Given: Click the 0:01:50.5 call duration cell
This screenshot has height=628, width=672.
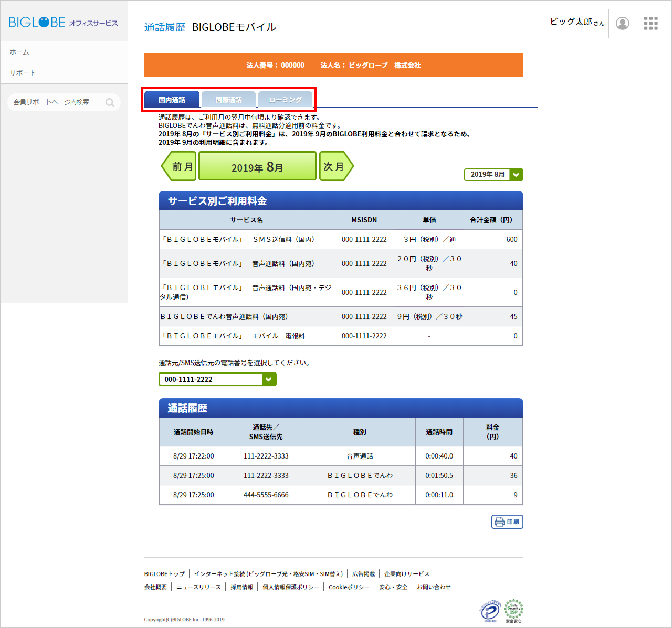Looking at the screenshot, I should click(439, 476).
